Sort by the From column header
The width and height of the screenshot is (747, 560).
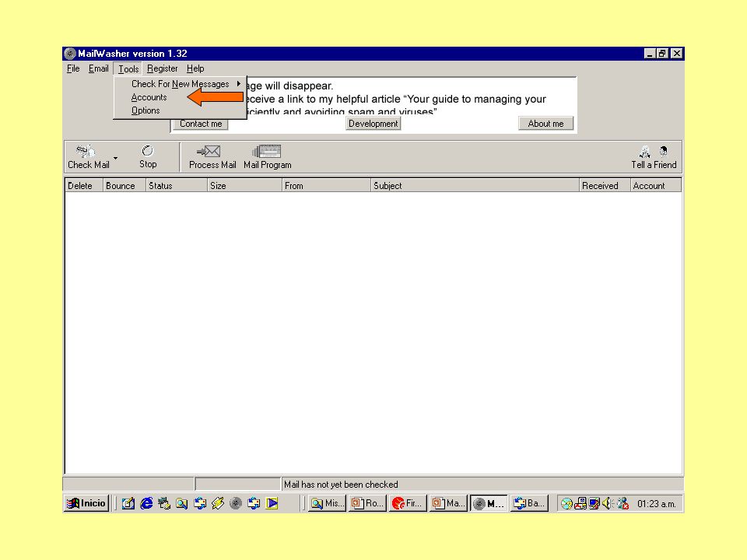click(326, 186)
